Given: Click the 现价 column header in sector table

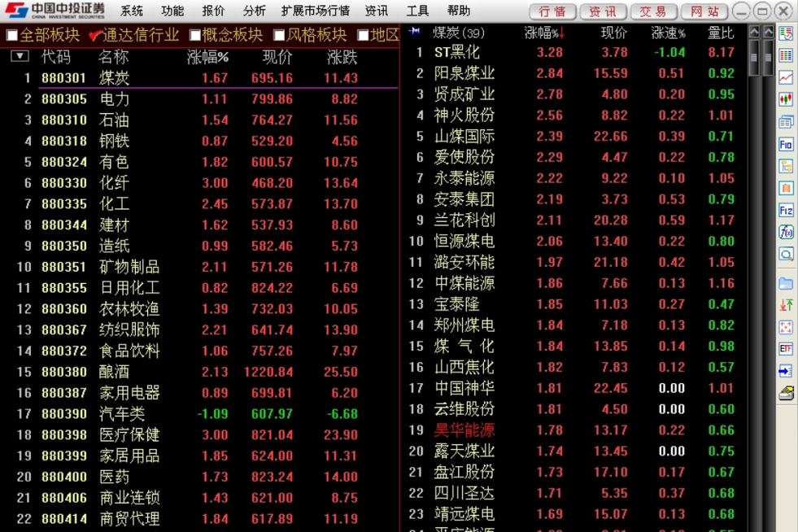Looking at the screenshot, I should [277, 57].
